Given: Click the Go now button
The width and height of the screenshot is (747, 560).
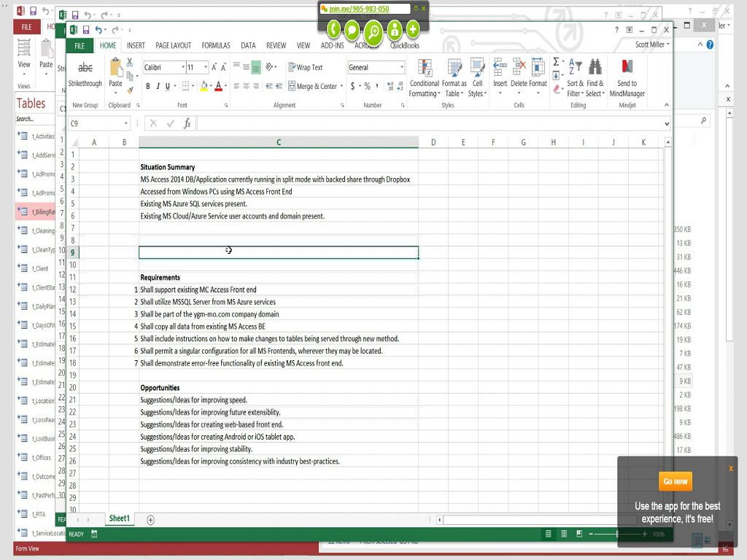Looking at the screenshot, I should (x=675, y=481).
